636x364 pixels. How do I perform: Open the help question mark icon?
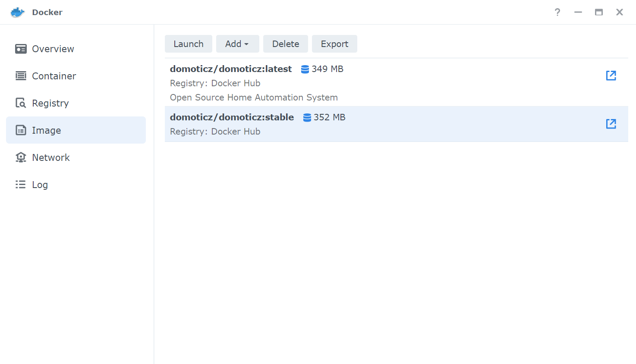pos(557,12)
